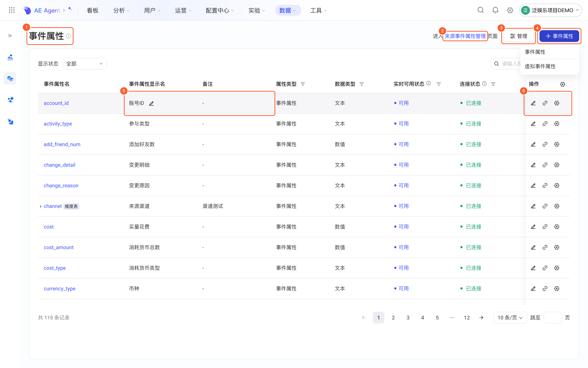
Task: Filter the 实时可用状态 column
Action: click(439, 84)
